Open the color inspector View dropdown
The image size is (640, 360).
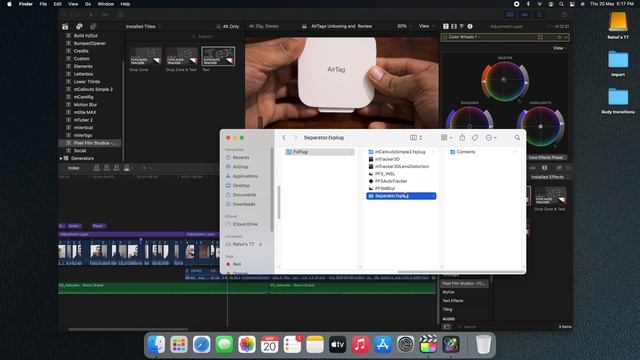pyautogui.click(x=559, y=48)
